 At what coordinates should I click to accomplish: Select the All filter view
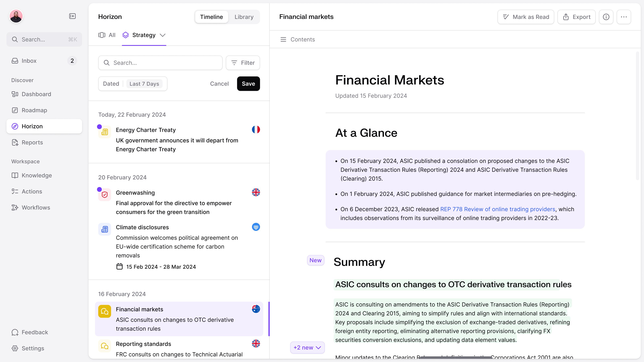click(x=107, y=35)
